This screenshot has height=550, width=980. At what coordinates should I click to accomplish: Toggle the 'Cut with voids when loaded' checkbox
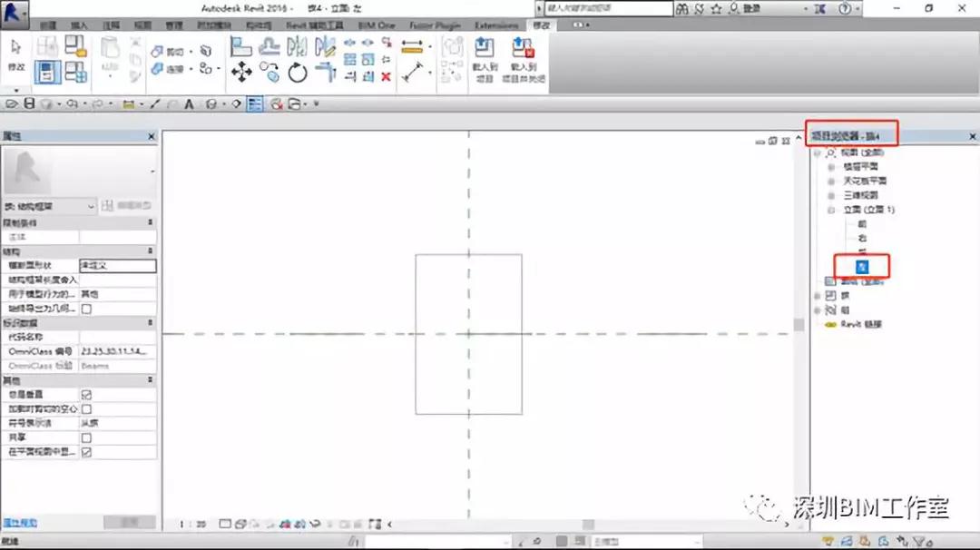coord(86,409)
